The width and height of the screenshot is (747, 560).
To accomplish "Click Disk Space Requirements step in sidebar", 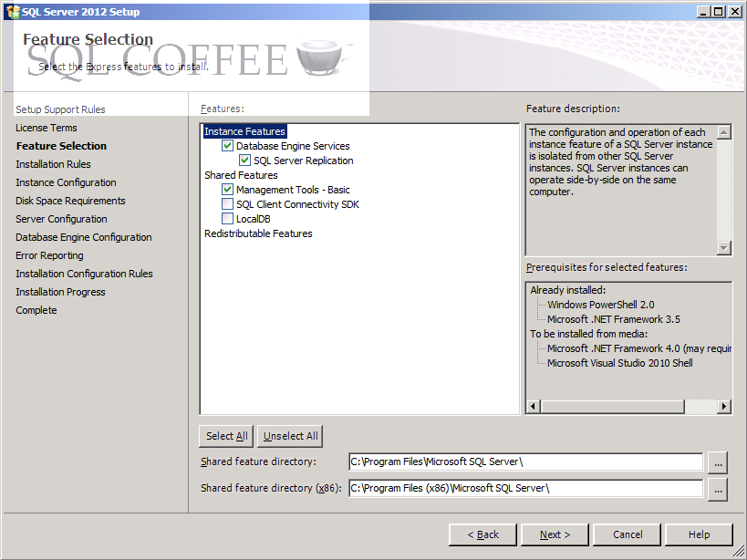I will [x=70, y=201].
